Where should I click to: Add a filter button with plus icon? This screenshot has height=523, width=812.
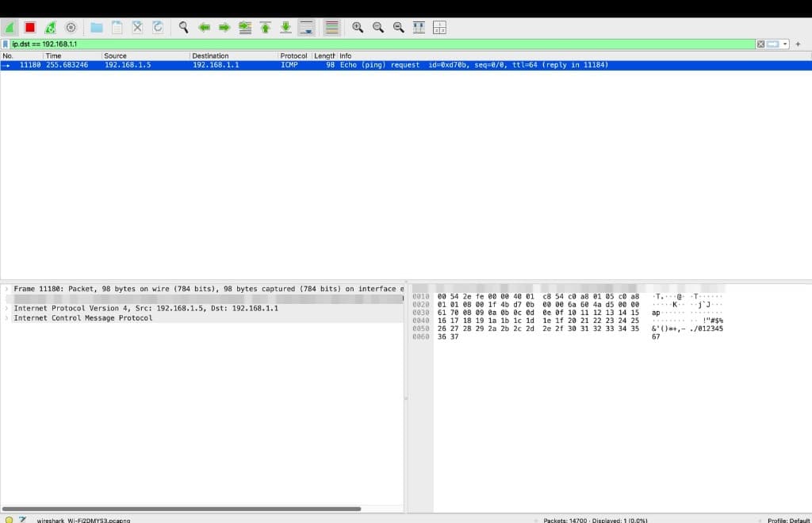(798, 44)
